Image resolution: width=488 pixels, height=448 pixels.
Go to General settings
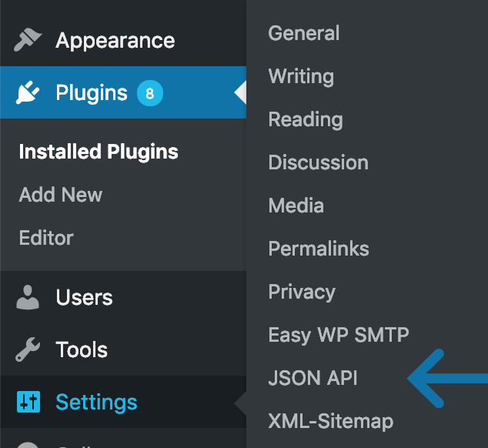(x=304, y=33)
